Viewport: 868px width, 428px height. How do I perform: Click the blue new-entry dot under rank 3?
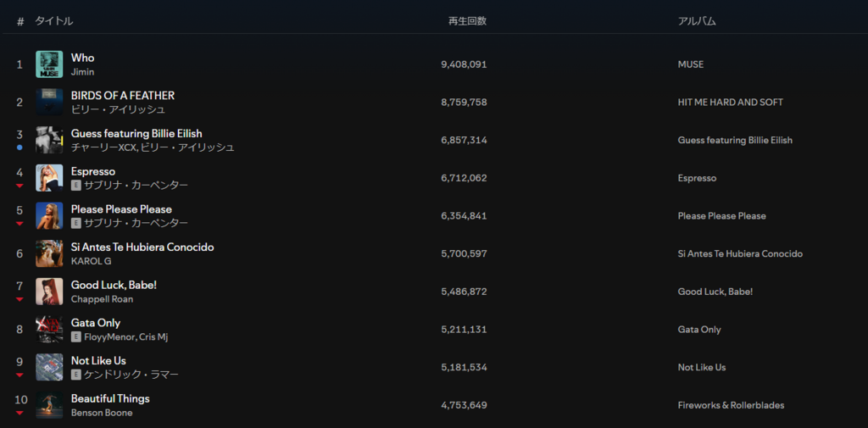[19, 147]
